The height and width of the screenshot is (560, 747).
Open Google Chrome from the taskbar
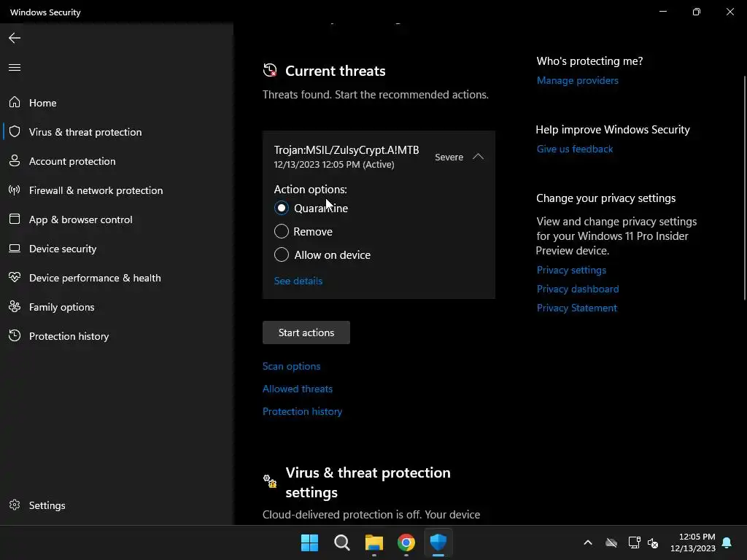(x=406, y=542)
